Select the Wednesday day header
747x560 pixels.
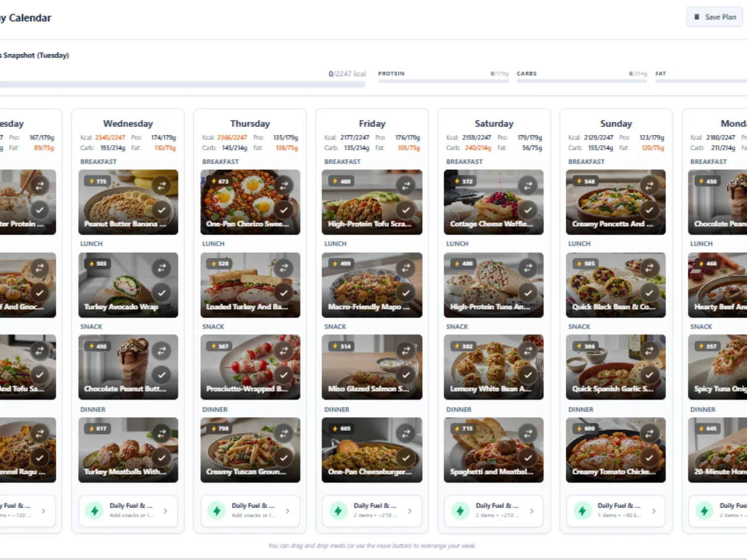point(128,123)
